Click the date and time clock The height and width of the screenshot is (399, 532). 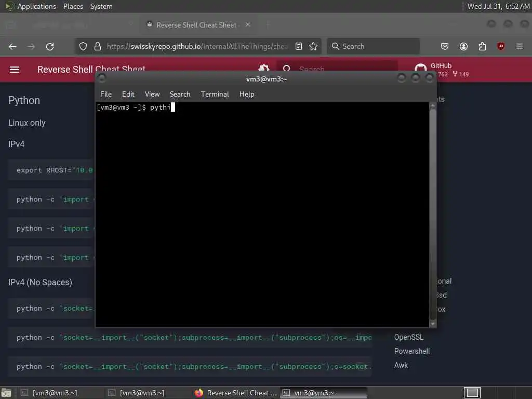coord(498,6)
